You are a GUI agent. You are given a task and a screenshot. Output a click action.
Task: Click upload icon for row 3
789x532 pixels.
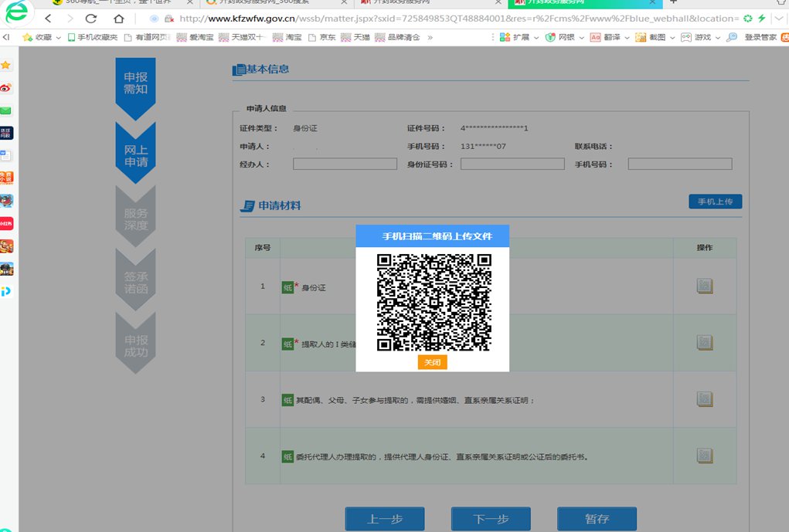[705, 399]
